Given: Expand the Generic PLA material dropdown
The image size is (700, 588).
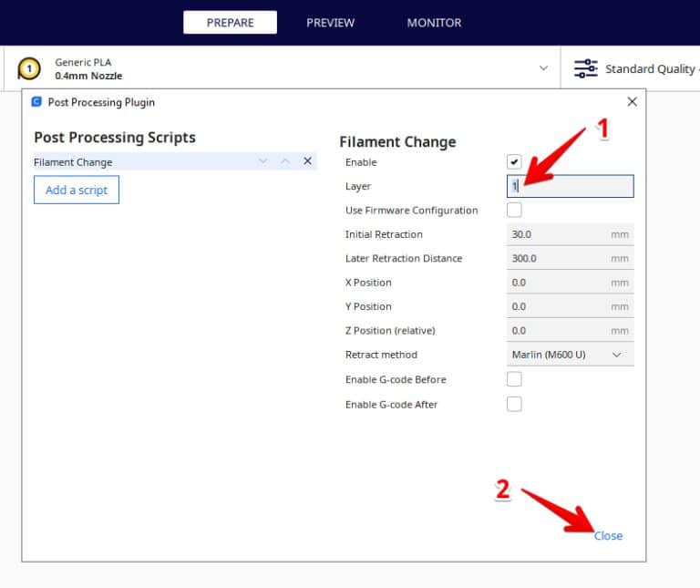Looking at the screenshot, I should [x=544, y=68].
